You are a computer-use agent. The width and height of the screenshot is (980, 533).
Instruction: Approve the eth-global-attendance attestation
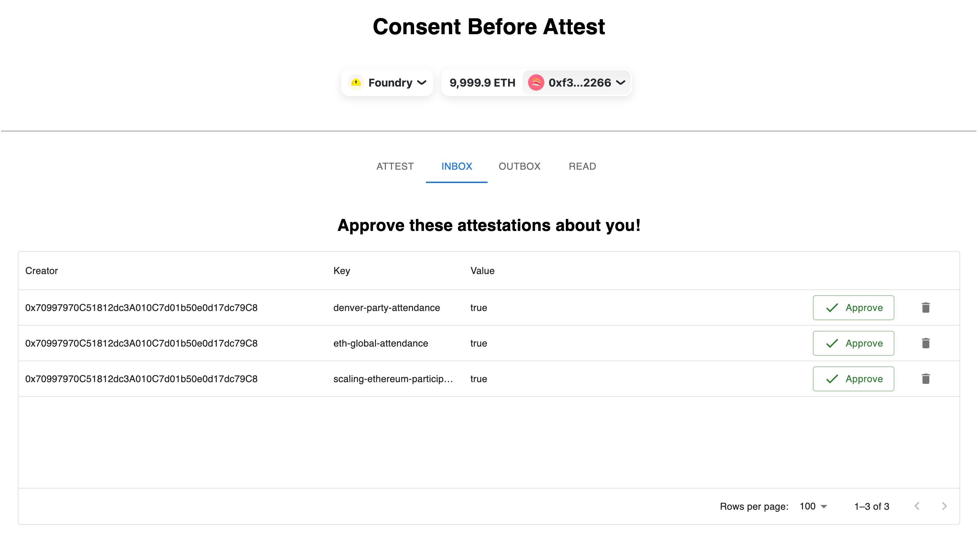pos(853,343)
